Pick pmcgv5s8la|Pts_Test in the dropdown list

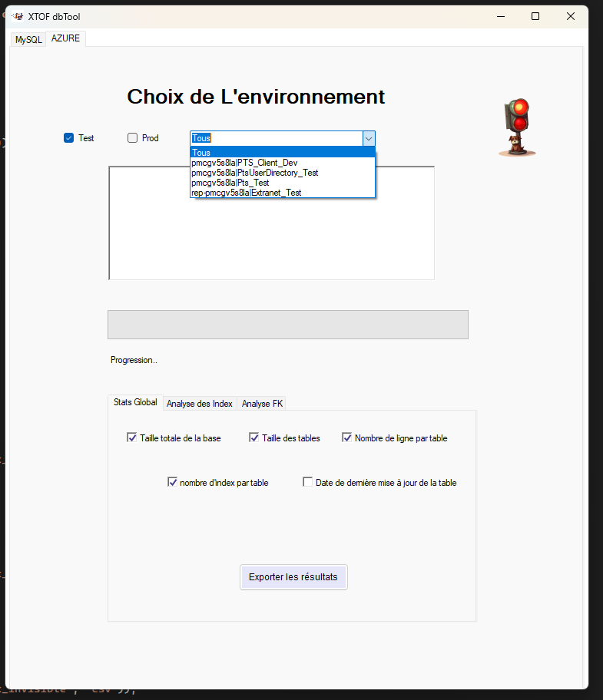click(282, 183)
